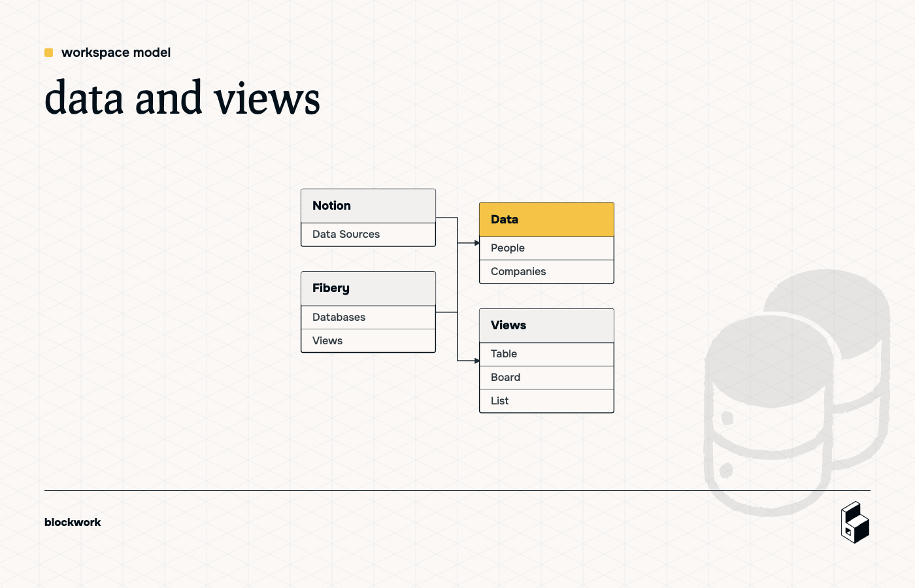The height and width of the screenshot is (588, 915).
Task: Click the 'data and views' title
Action: click(x=182, y=98)
